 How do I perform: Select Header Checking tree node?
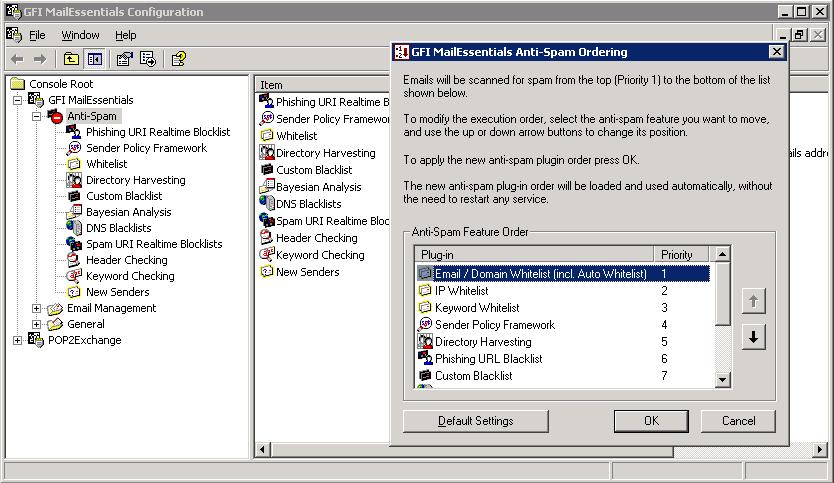[x=127, y=260]
